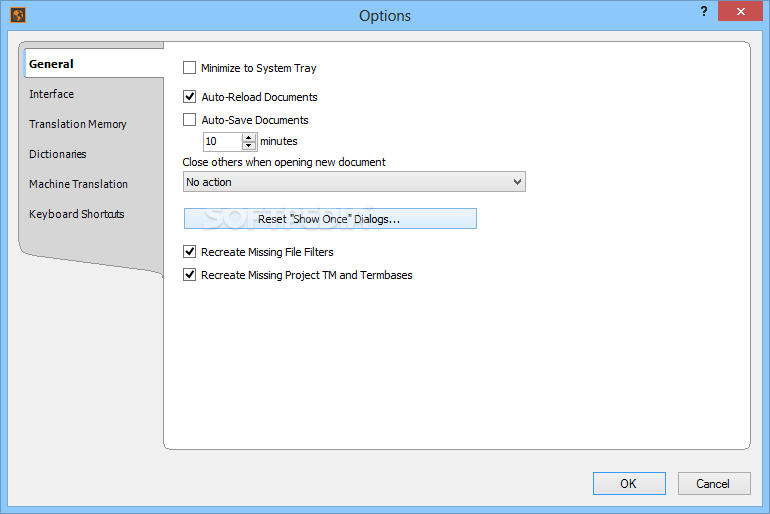
Task: Close the Options dialog window
Action: pyautogui.click(x=739, y=11)
